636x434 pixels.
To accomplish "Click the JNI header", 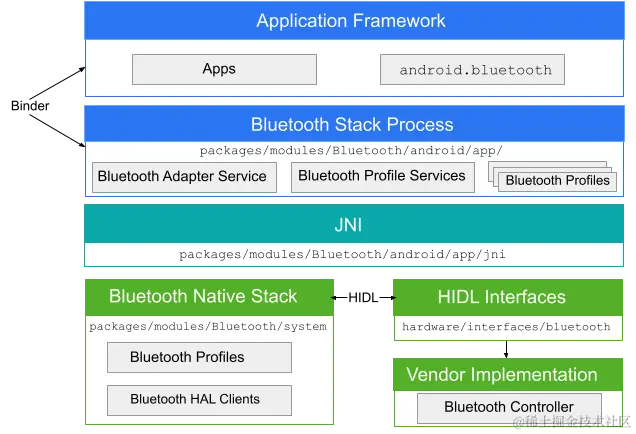I will 354,223.
